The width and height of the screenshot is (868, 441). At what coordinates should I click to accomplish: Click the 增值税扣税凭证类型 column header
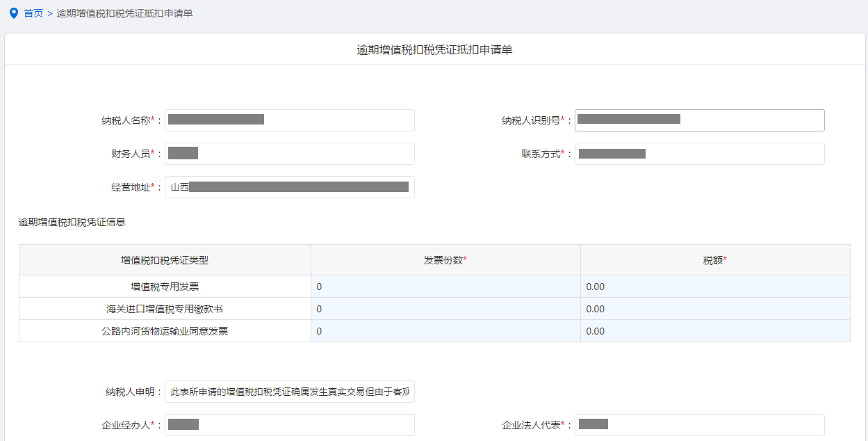tap(165, 260)
